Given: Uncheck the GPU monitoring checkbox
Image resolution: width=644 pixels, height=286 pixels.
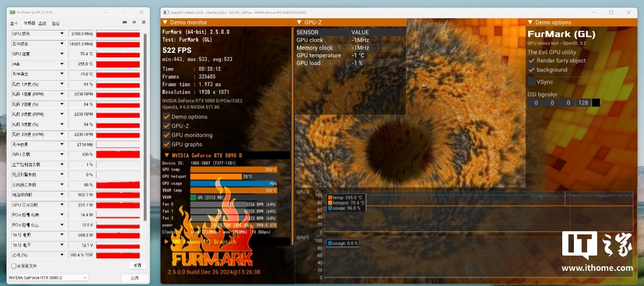Looking at the screenshot, I should 166,135.
